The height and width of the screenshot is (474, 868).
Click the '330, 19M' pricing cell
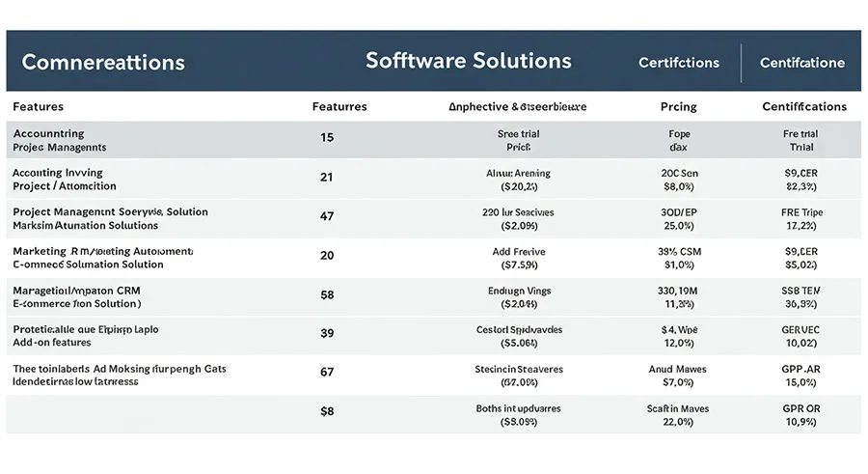pyautogui.click(x=679, y=291)
